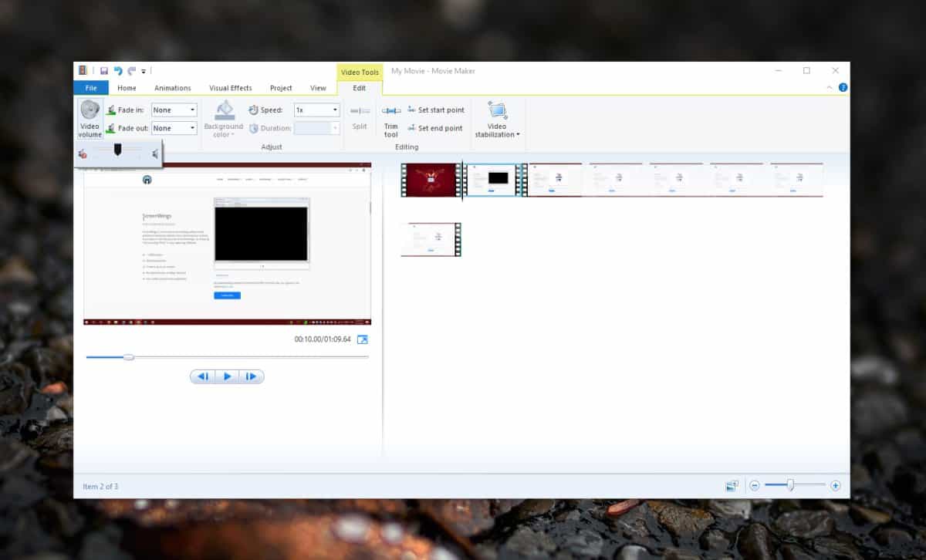This screenshot has height=560, width=926.
Task: Click the save icon in quick access toolbar
Action: (103, 71)
